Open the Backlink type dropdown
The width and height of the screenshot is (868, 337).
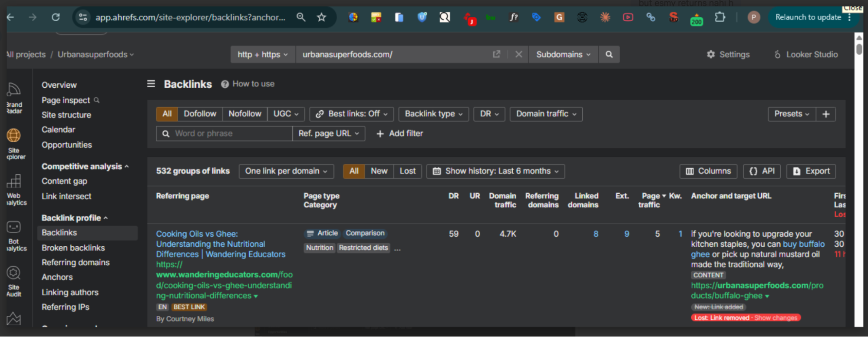point(433,114)
